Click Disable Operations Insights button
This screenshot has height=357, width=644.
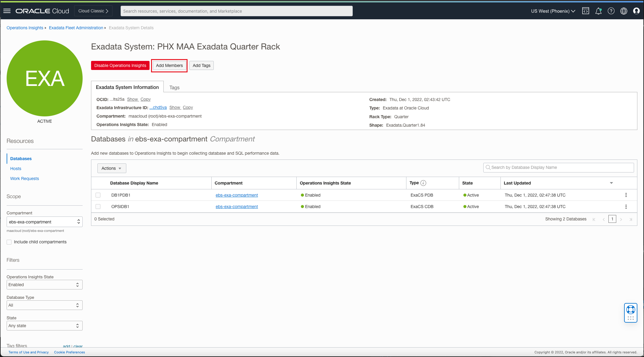tap(120, 65)
